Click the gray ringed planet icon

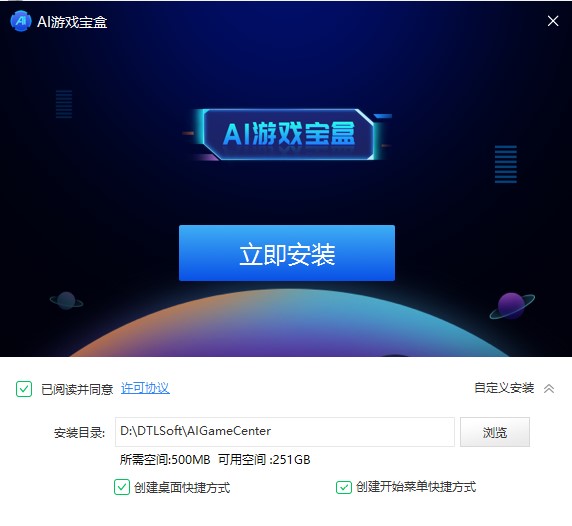pyautogui.click(x=66, y=301)
